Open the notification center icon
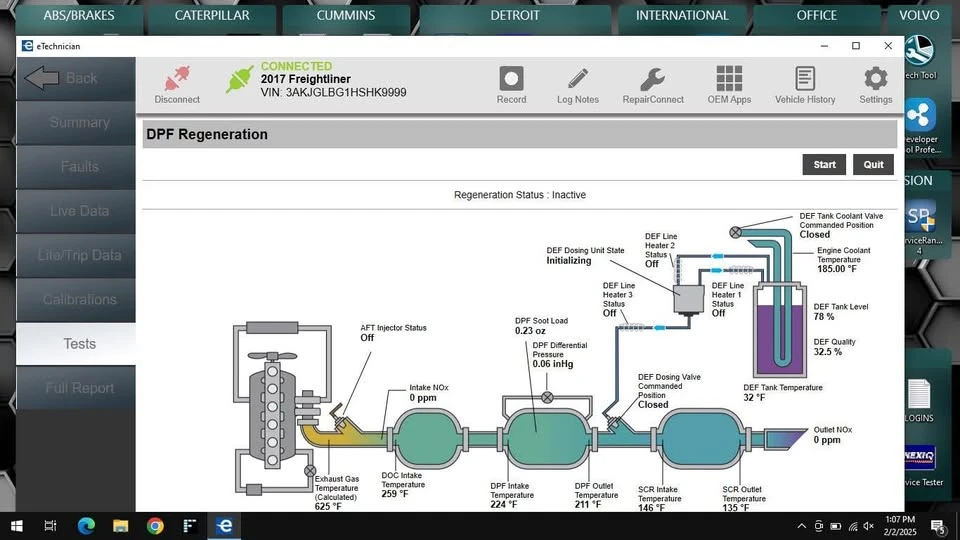This screenshot has width=960, height=540. click(x=939, y=526)
